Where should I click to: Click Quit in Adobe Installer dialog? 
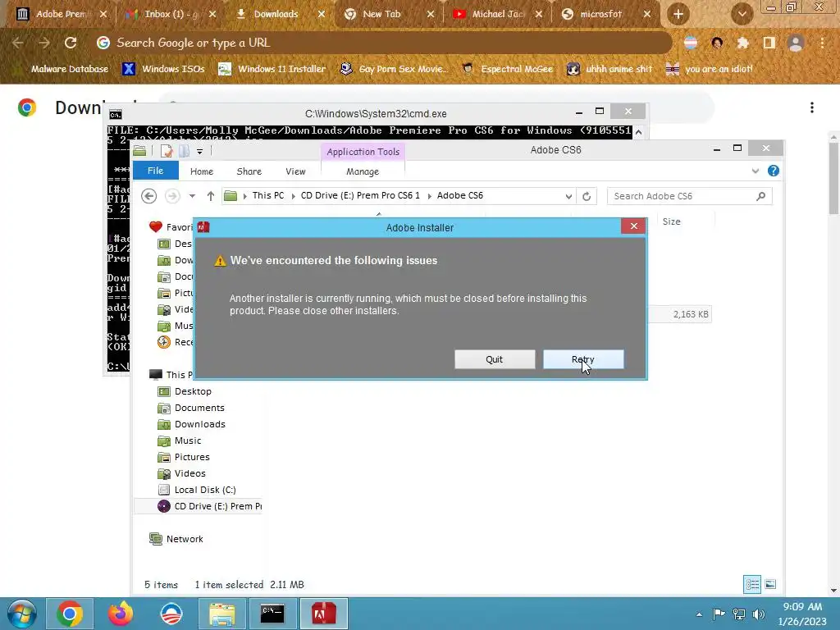(495, 359)
